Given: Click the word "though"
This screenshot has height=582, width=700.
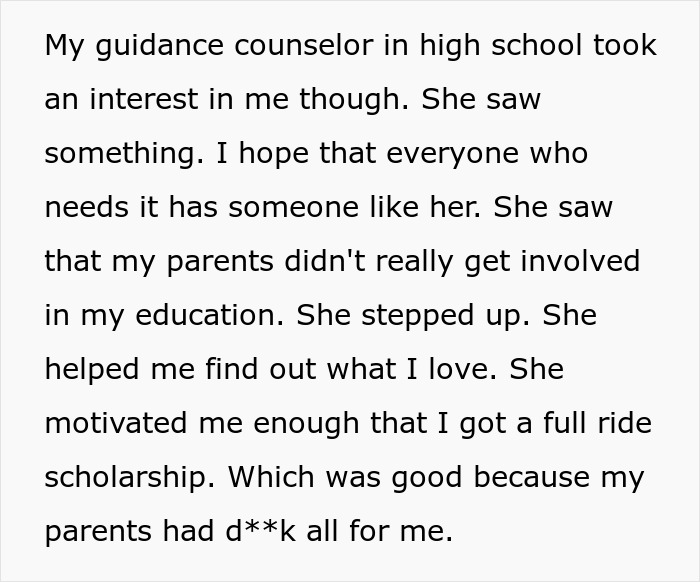Looking at the screenshot, I should [x=356, y=101].
